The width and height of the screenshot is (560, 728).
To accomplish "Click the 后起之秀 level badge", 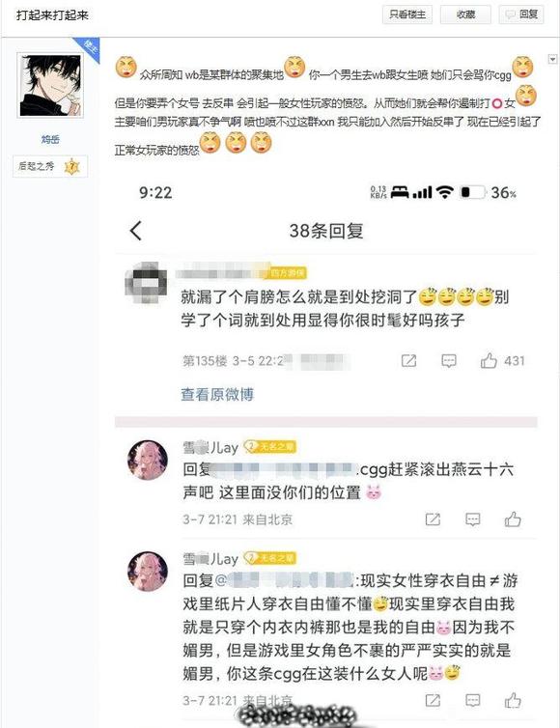I will click(50, 166).
